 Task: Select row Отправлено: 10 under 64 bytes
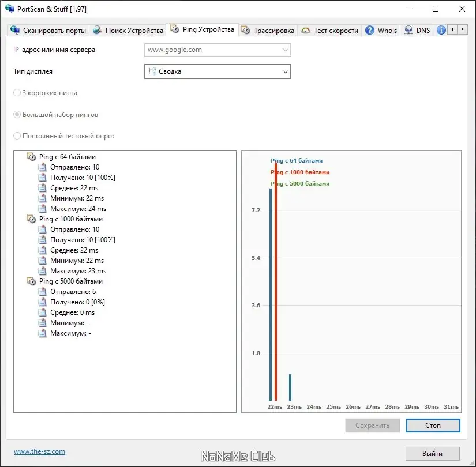coord(74,167)
